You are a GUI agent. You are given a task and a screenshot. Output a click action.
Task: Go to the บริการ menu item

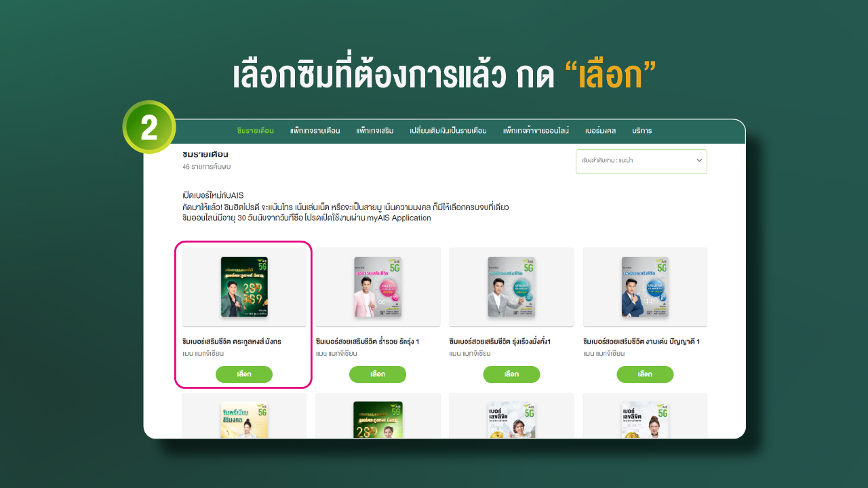[x=642, y=131]
